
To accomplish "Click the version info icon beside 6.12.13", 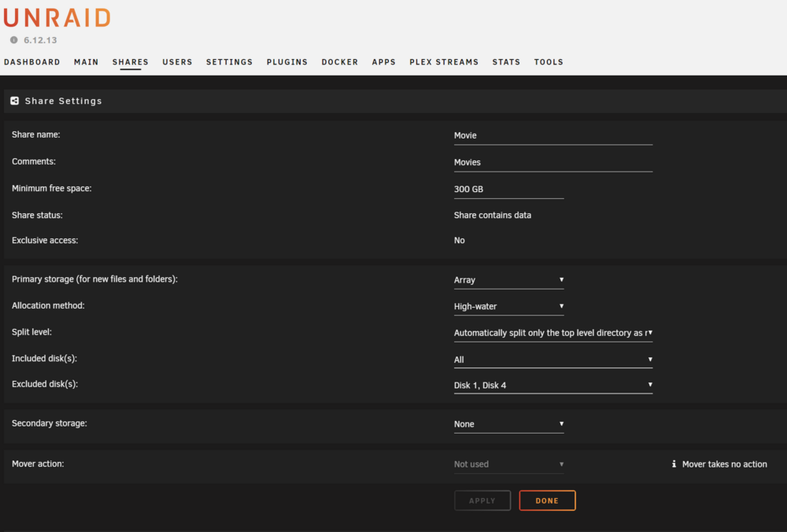I will pyautogui.click(x=14, y=40).
